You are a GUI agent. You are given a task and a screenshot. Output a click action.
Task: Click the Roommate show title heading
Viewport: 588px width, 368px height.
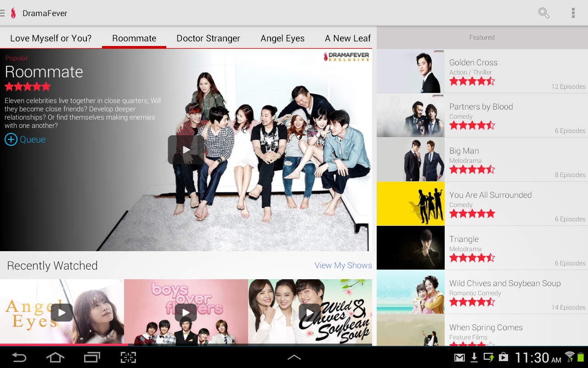point(44,72)
